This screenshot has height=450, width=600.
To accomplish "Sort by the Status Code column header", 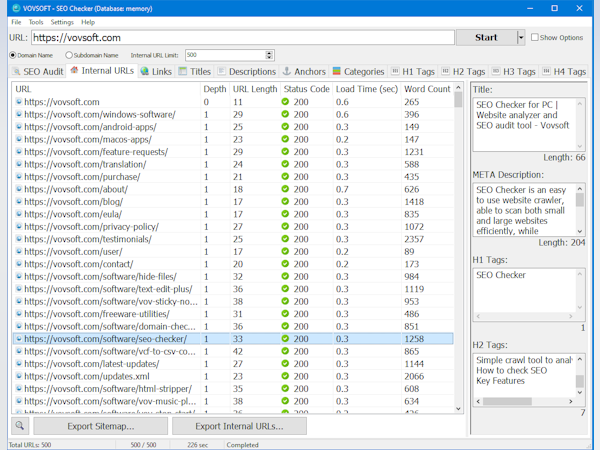I will (307, 89).
